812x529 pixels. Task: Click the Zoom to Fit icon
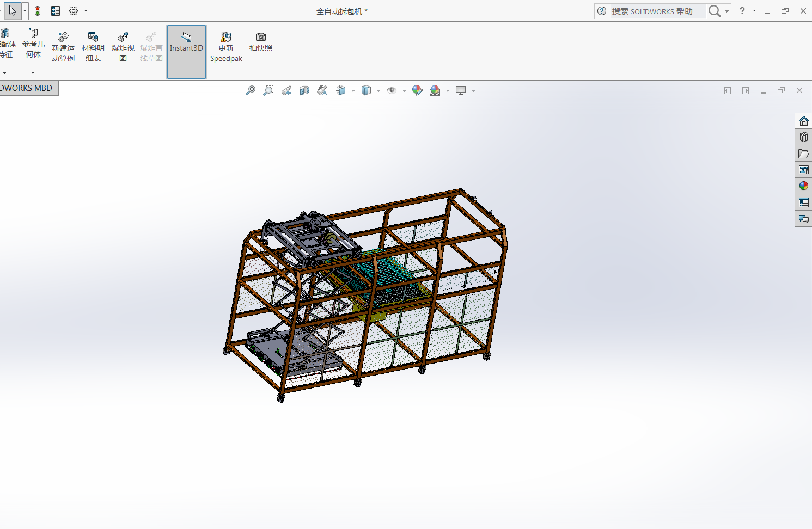pyautogui.click(x=251, y=91)
